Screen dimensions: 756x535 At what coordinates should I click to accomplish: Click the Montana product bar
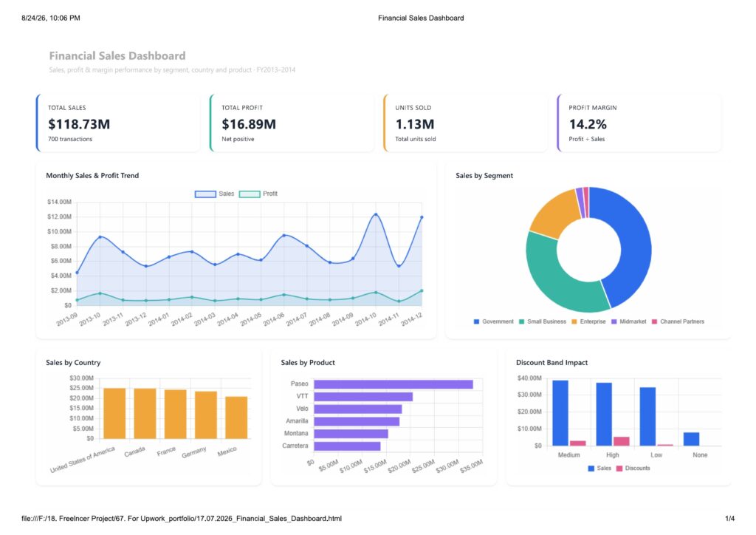(x=351, y=434)
